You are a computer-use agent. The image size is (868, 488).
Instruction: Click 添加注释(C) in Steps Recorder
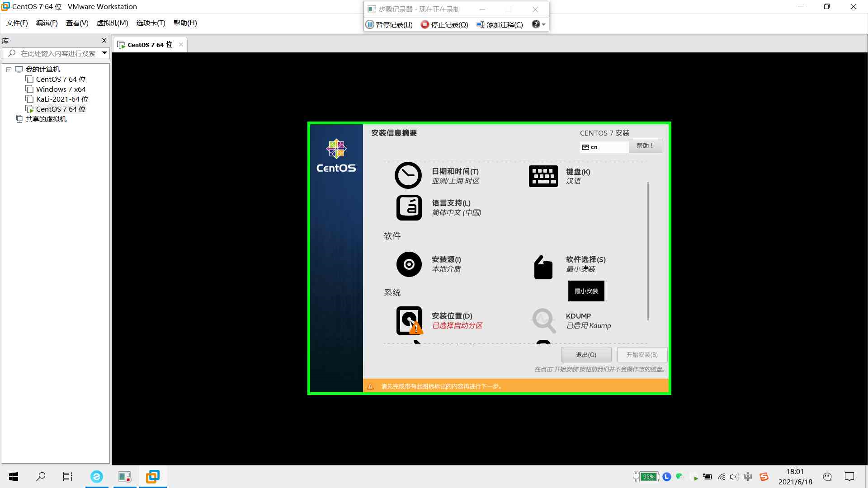click(x=500, y=24)
